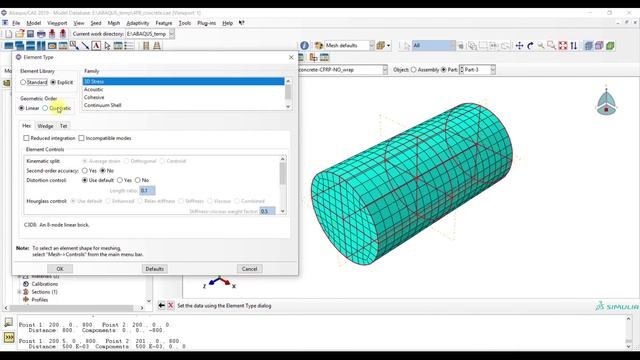Click the Element Controls vertical scrollbar

click(x=282, y=185)
